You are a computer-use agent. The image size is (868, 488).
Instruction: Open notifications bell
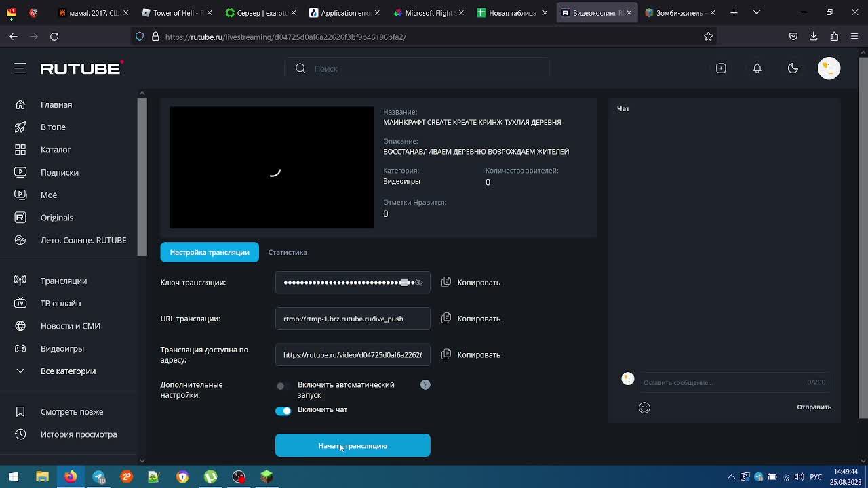pos(757,68)
